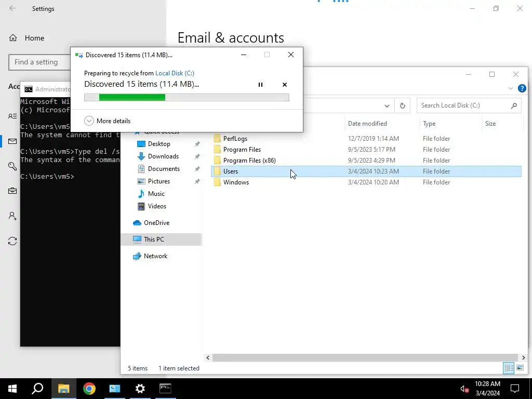Select the Users folder row

coord(366,171)
